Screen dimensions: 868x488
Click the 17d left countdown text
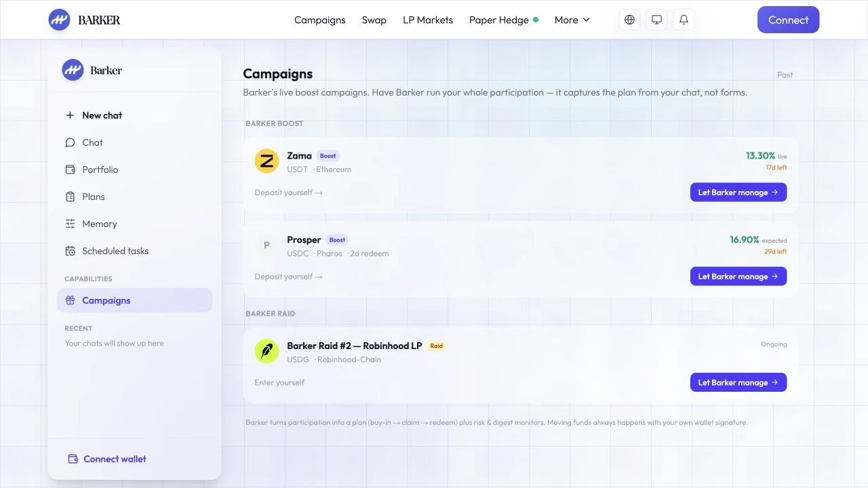[x=776, y=167]
